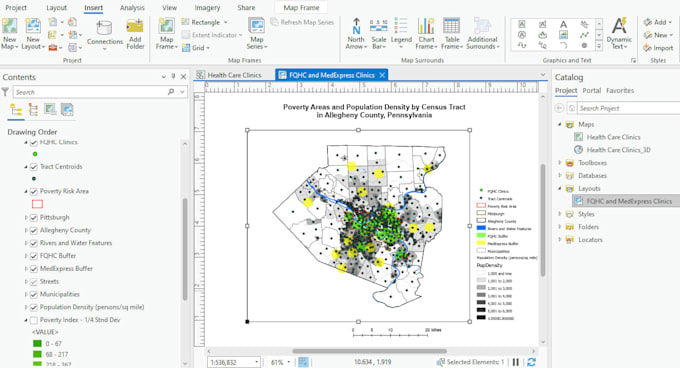Open the Favorites tab in Catalog
680x368 pixels.
click(x=620, y=91)
